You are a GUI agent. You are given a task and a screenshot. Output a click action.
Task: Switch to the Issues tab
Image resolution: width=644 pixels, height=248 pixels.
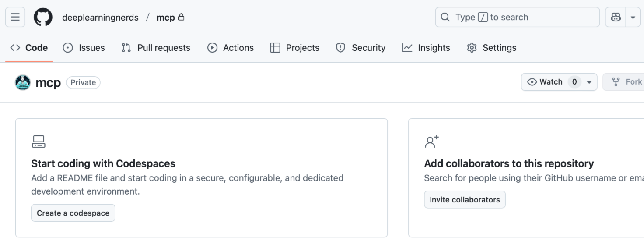click(x=84, y=48)
